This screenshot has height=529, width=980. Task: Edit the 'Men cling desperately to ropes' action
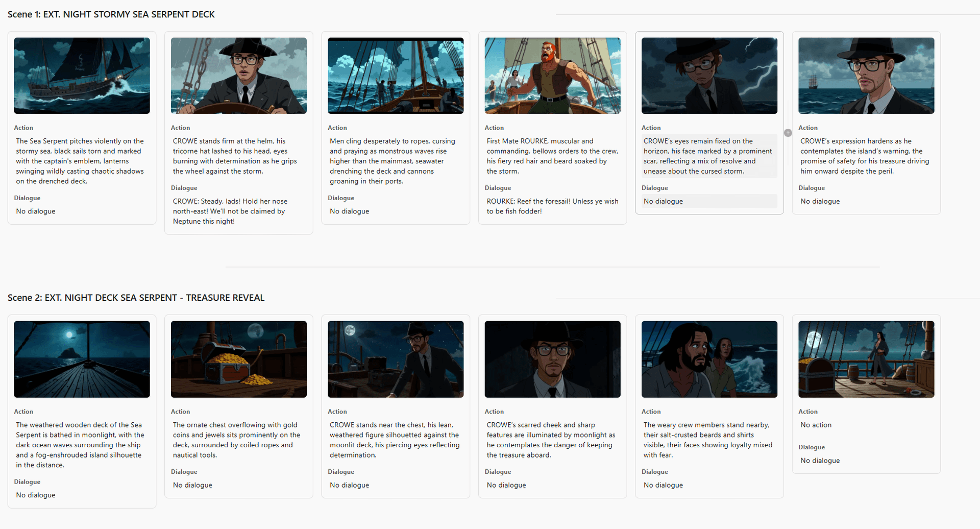pyautogui.click(x=393, y=161)
